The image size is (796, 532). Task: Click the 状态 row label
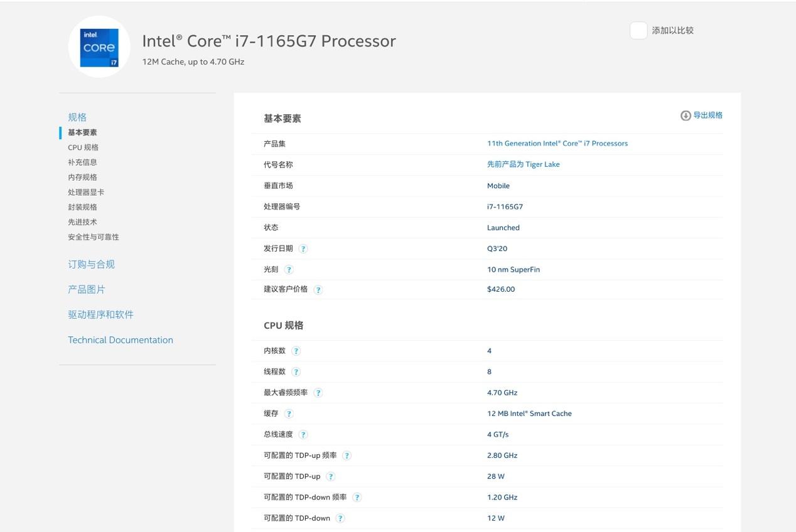click(271, 228)
